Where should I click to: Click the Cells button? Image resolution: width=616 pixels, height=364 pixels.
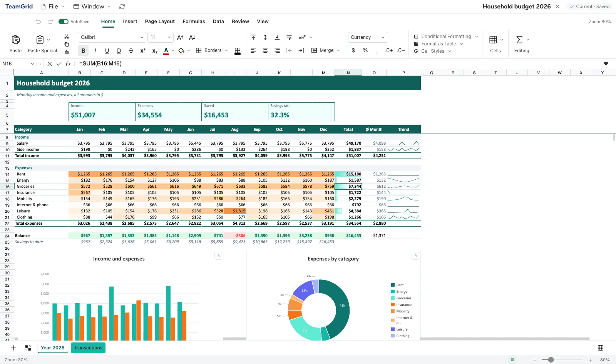tap(495, 44)
